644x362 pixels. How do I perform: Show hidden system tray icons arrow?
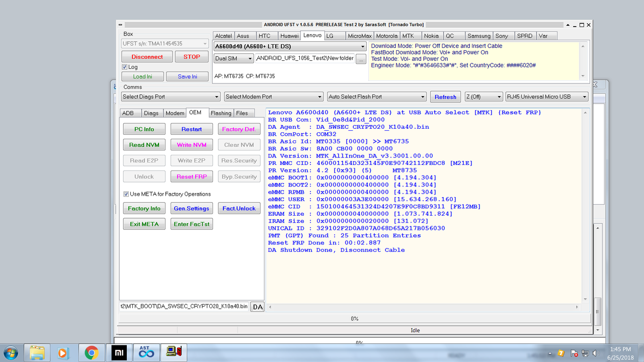[x=550, y=353]
